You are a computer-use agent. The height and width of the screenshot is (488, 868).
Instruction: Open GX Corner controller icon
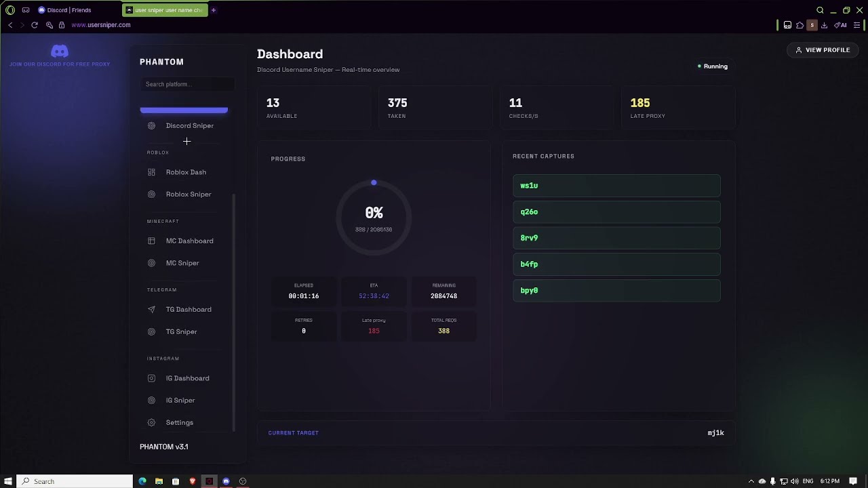coord(26,10)
